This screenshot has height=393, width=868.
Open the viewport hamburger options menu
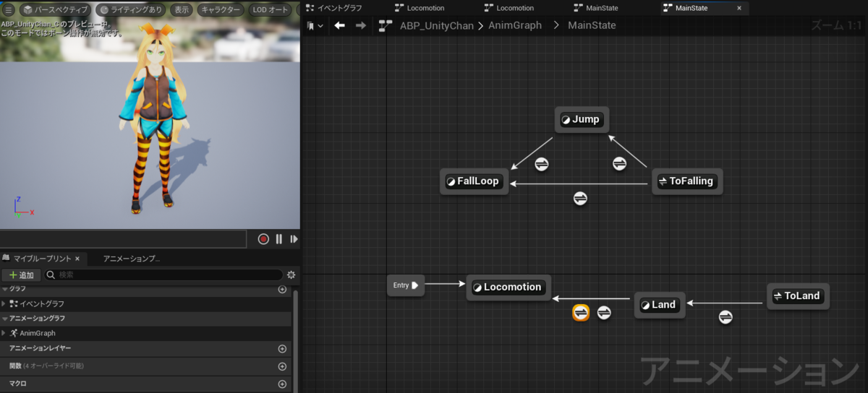click(9, 10)
